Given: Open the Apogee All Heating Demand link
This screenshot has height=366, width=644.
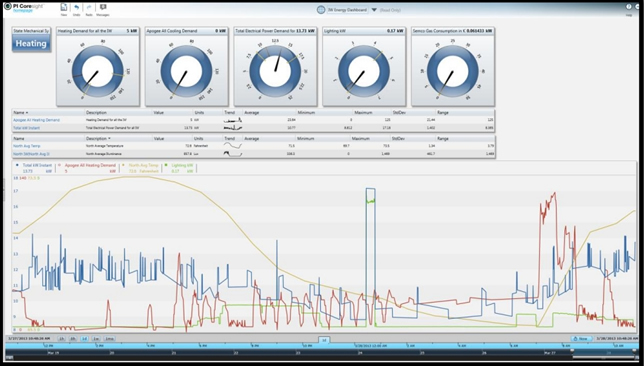Looking at the screenshot, I should pyautogui.click(x=36, y=120).
